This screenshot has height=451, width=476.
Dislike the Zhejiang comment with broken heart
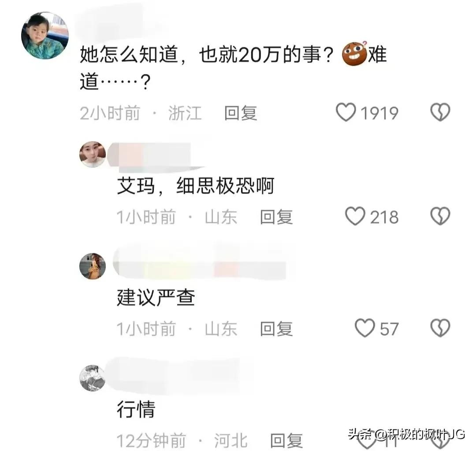coord(440,112)
